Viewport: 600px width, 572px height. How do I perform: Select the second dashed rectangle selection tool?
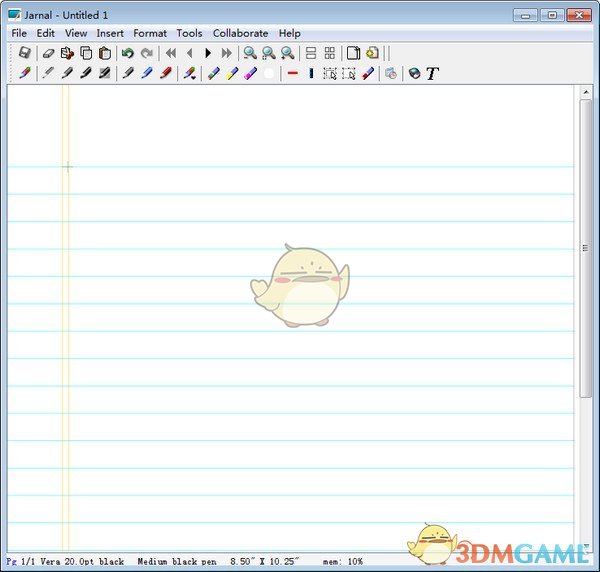point(349,73)
